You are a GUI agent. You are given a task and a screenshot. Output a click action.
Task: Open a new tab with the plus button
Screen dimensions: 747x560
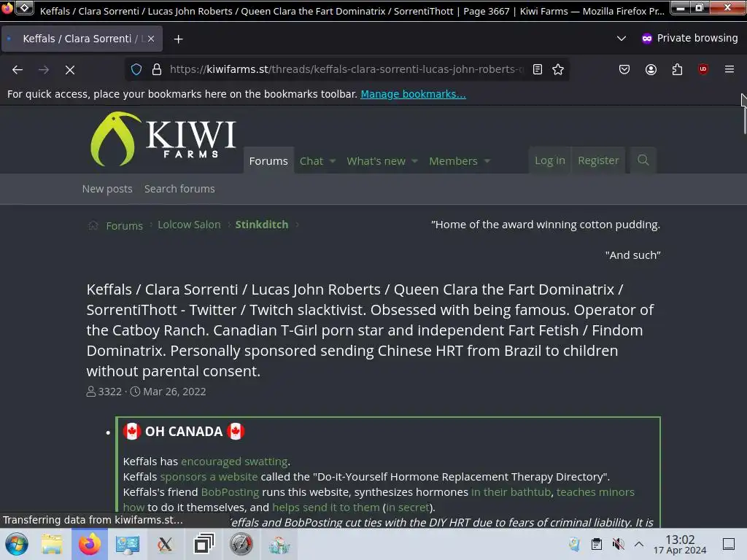pos(178,39)
